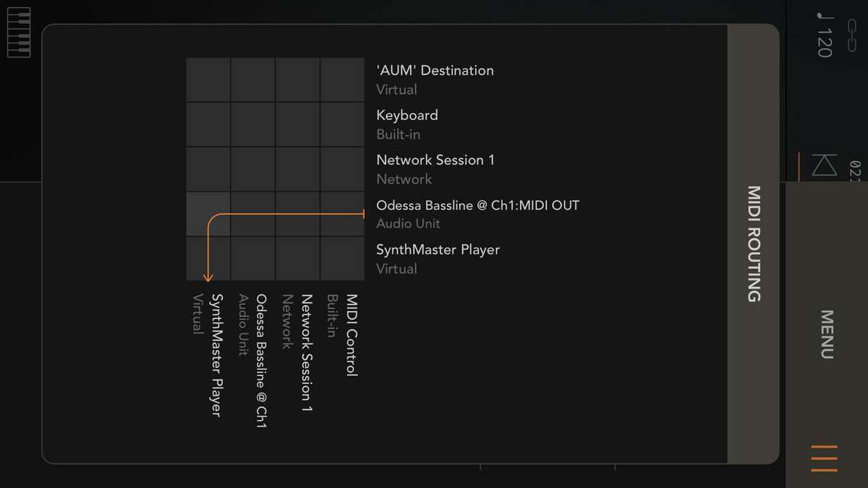
Task: Select the Network Session 1 source row label
Action: tap(435, 169)
